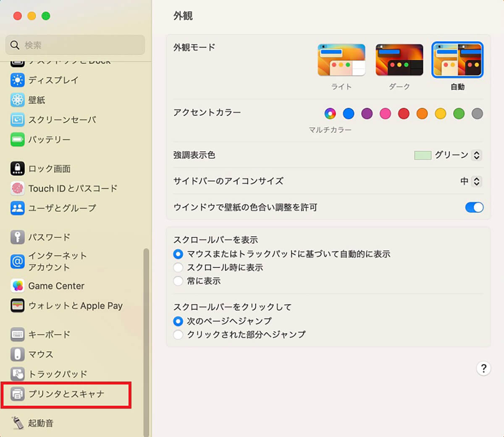Select the purple accent color
504x437 pixels.
[x=367, y=113]
